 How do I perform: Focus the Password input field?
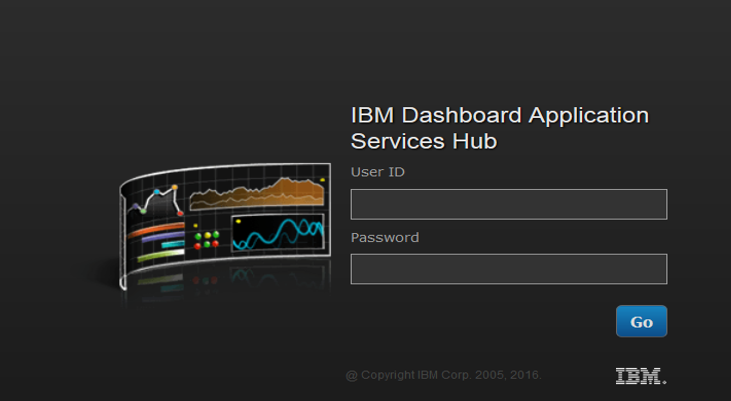[x=509, y=269]
